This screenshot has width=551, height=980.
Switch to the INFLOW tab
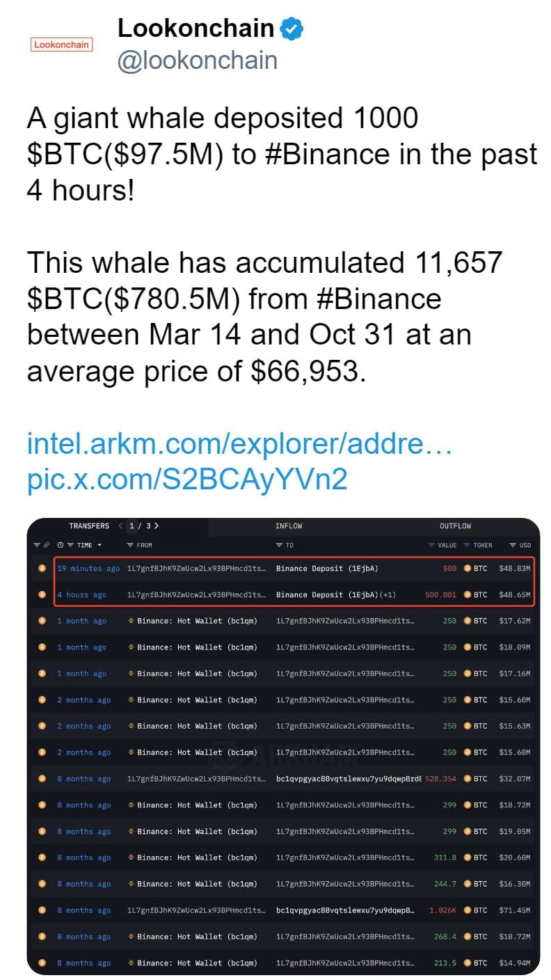289,525
